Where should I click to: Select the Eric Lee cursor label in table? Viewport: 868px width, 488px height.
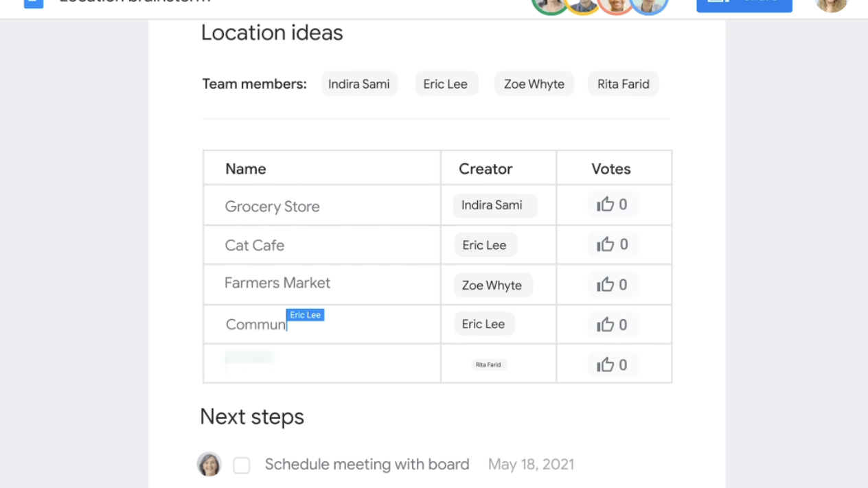[306, 315]
